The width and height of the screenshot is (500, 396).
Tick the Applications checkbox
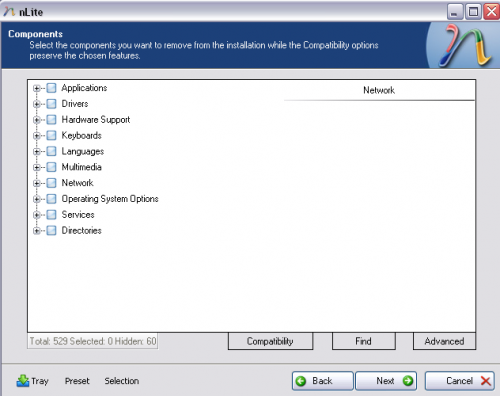[51, 88]
